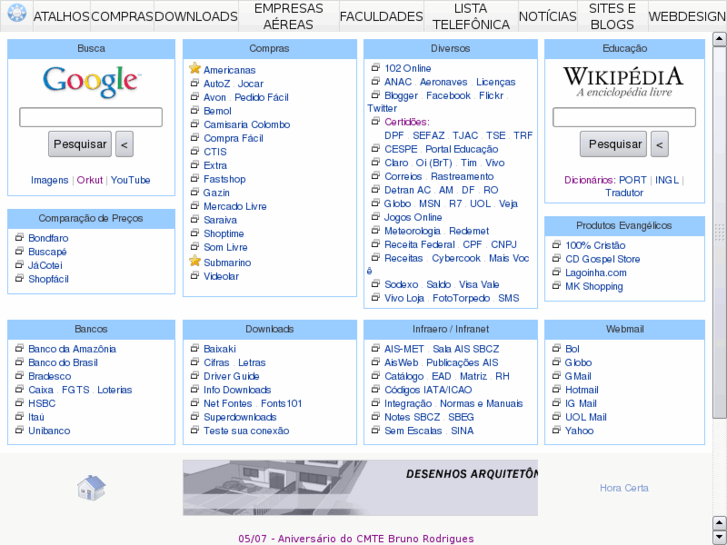727x545 pixels.
Task: Click the window icon beside Baixaki
Action: (195, 348)
